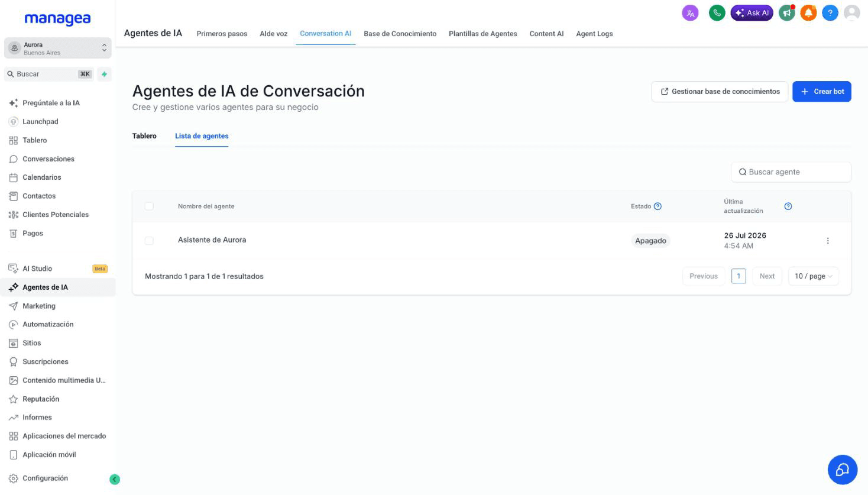Click the translate language icon in header
The height and width of the screenshot is (495, 868).
690,13
